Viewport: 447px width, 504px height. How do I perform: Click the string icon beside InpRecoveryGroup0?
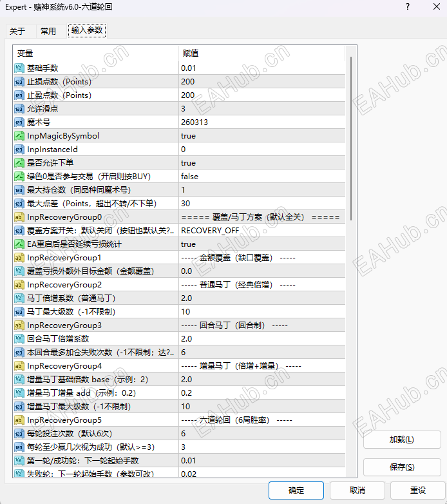[19, 217]
